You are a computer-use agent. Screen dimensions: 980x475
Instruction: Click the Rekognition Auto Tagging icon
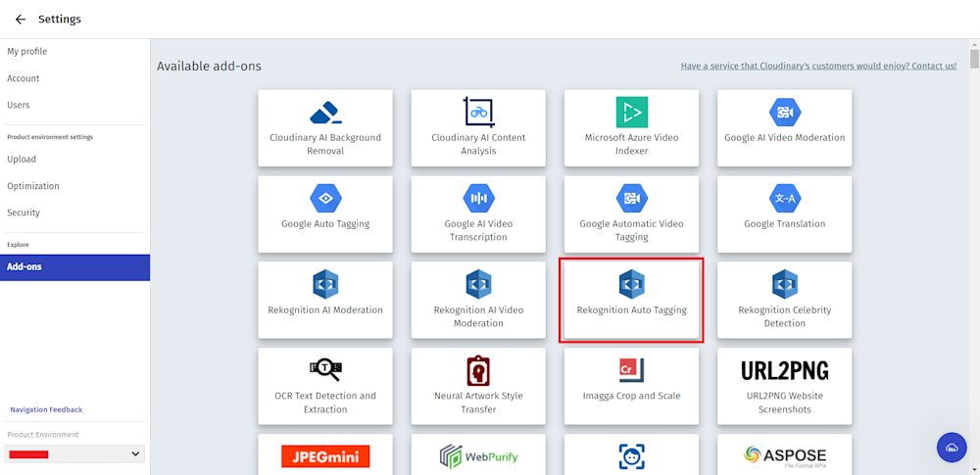tap(632, 284)
